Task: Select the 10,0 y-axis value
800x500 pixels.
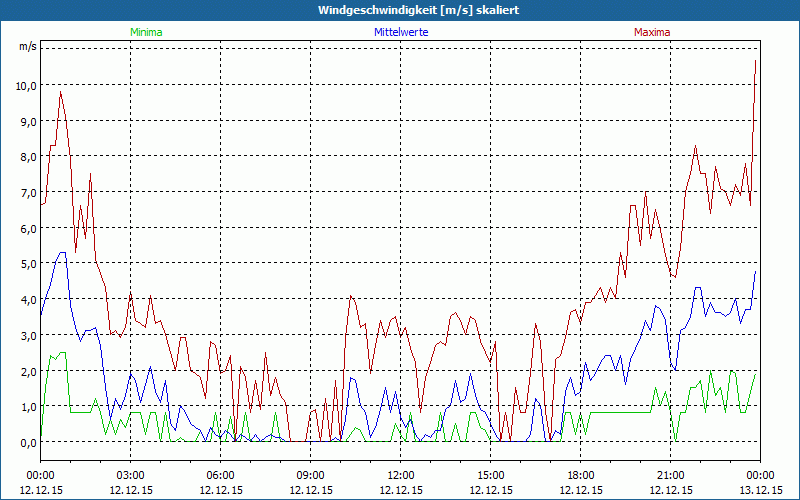Action: 26,85
